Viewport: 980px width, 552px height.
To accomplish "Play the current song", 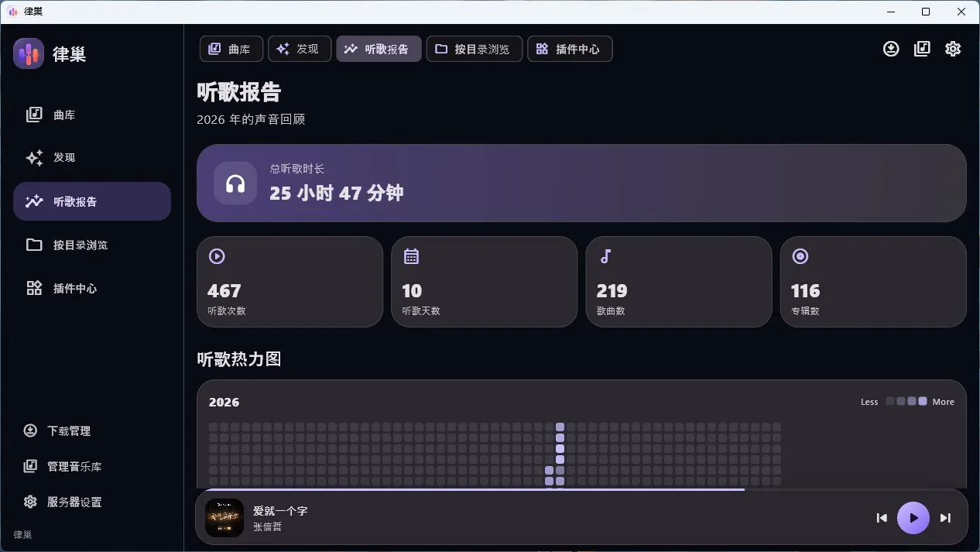I will 913,518.
